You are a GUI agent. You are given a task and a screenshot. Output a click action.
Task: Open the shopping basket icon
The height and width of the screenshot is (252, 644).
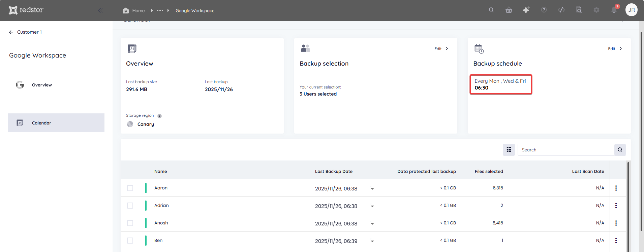pyautogui.click(x=509, y=10)
